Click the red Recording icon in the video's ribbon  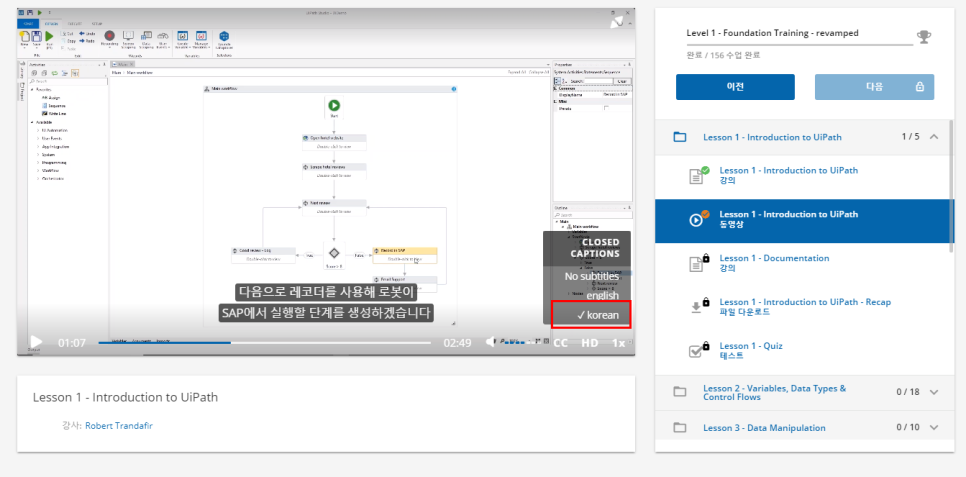[110, 36]
